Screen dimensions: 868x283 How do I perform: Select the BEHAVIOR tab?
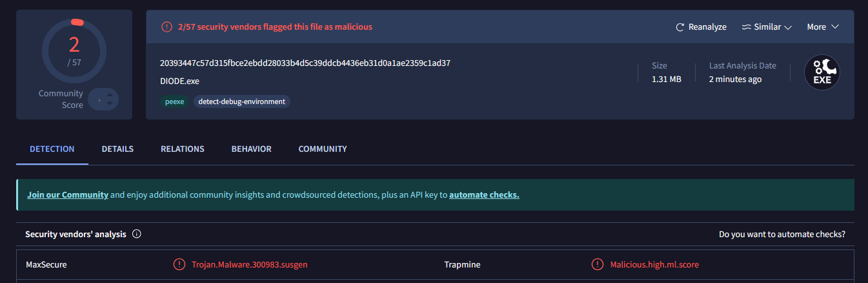pyautogui.click(x=252, y=149)
